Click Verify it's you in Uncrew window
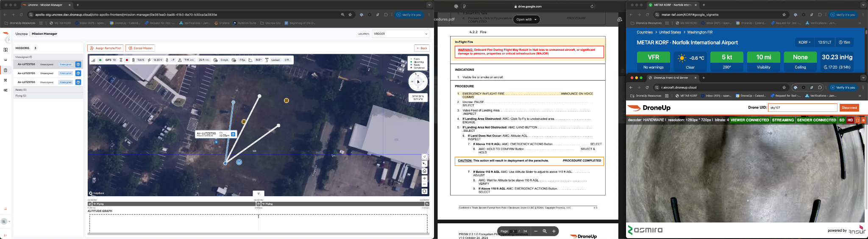The height and width of the screenshot is (239, 868). point(409,14)
